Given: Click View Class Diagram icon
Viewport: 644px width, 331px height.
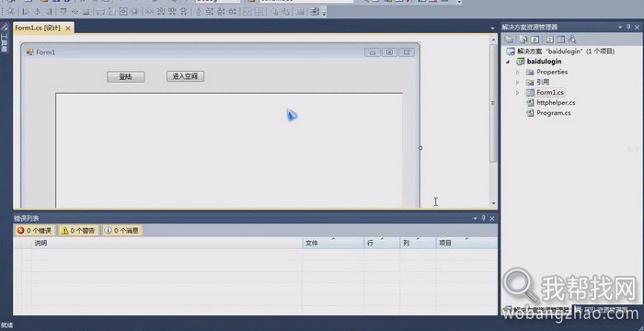Looking at the screenshot, I should pos(572,40).
